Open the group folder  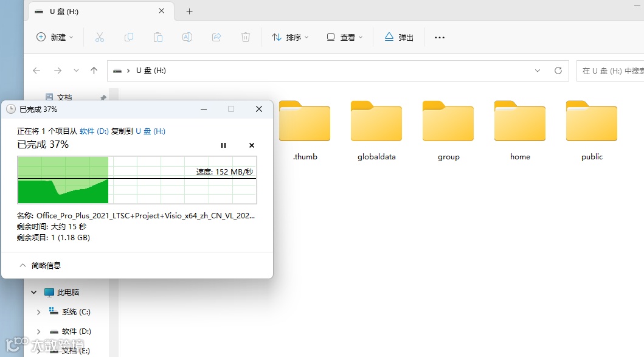(448, 131)
